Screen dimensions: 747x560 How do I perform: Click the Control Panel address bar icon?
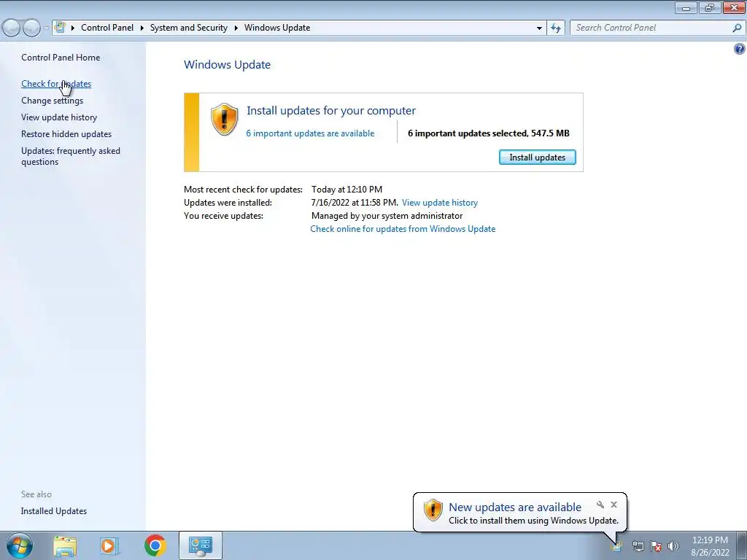click(60, 27)
